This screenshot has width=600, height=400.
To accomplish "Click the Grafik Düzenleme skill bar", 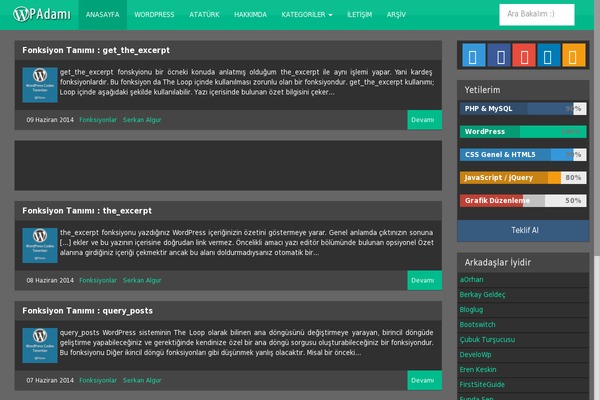I will tap(523, 201).
